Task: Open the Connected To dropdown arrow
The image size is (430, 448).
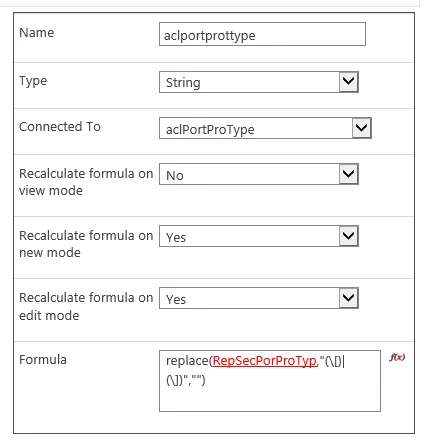Action: pyautogui.click(x=362, y=128)
